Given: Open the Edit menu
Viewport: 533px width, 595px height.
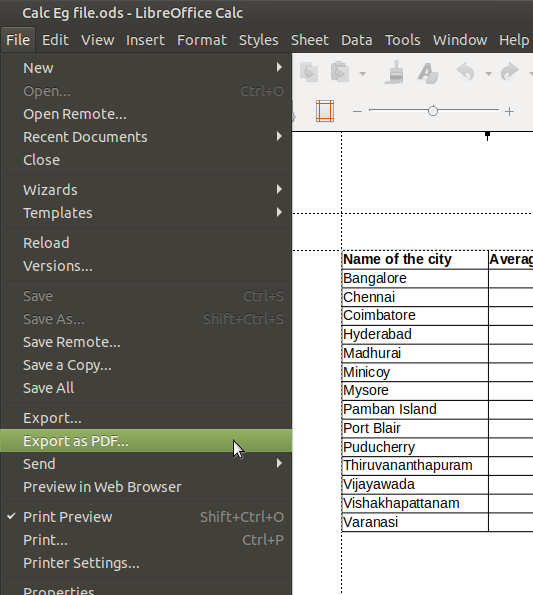Looking at the screenshot, I should pos(55,40).
